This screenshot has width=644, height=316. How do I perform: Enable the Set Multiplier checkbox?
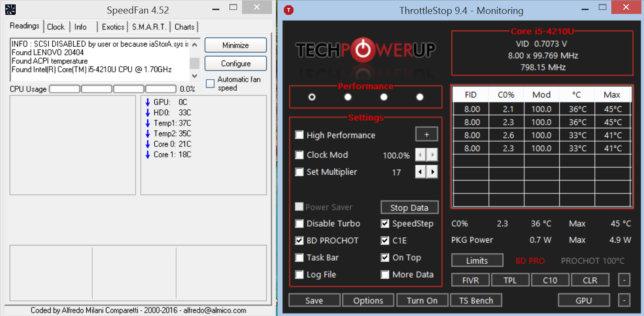click(299, 172)
